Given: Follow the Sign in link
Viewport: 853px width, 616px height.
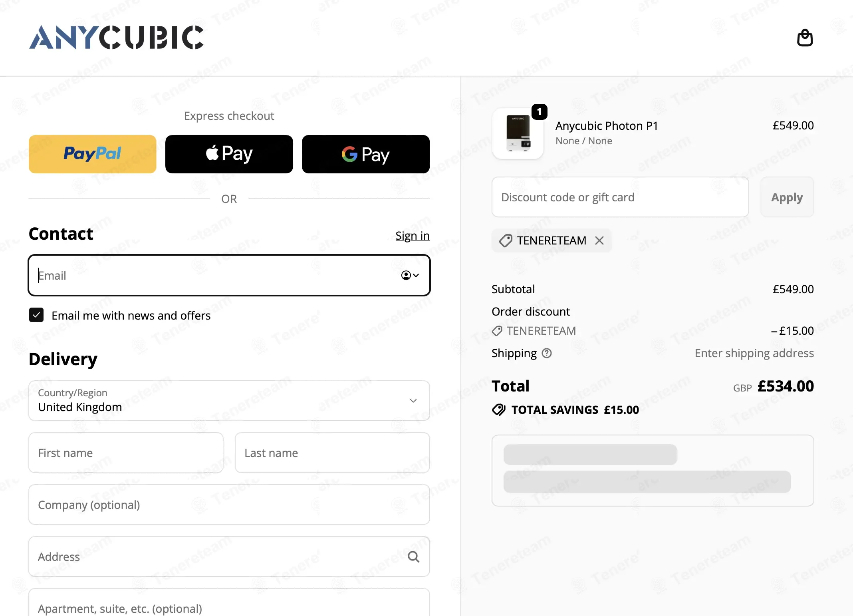Looking at the screenshot, I should coord(413,236).
